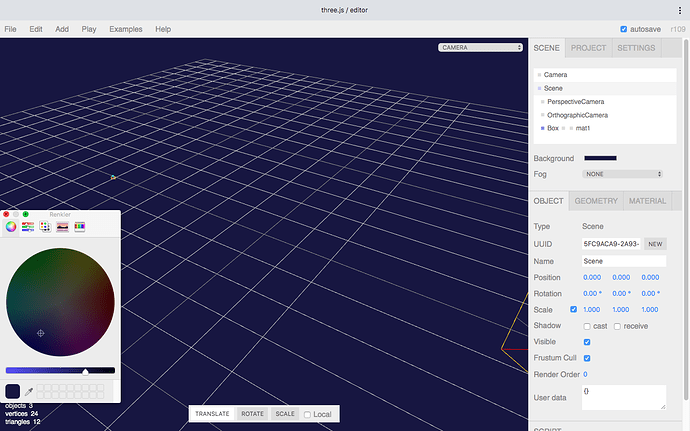Click the SCALE mode button
The height and width of the screenshot is (431, 690).
point(285,414)
